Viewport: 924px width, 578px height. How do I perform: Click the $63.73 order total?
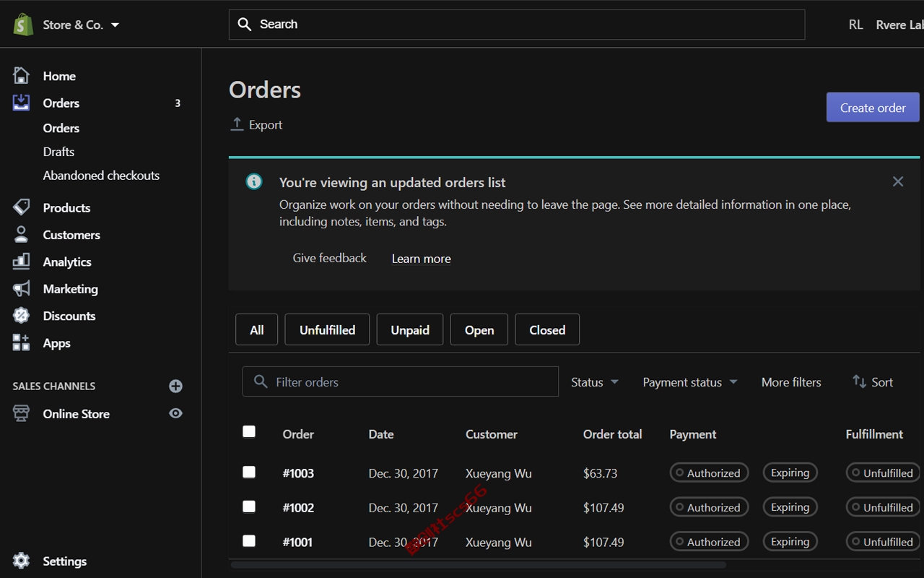coord(600,473)
